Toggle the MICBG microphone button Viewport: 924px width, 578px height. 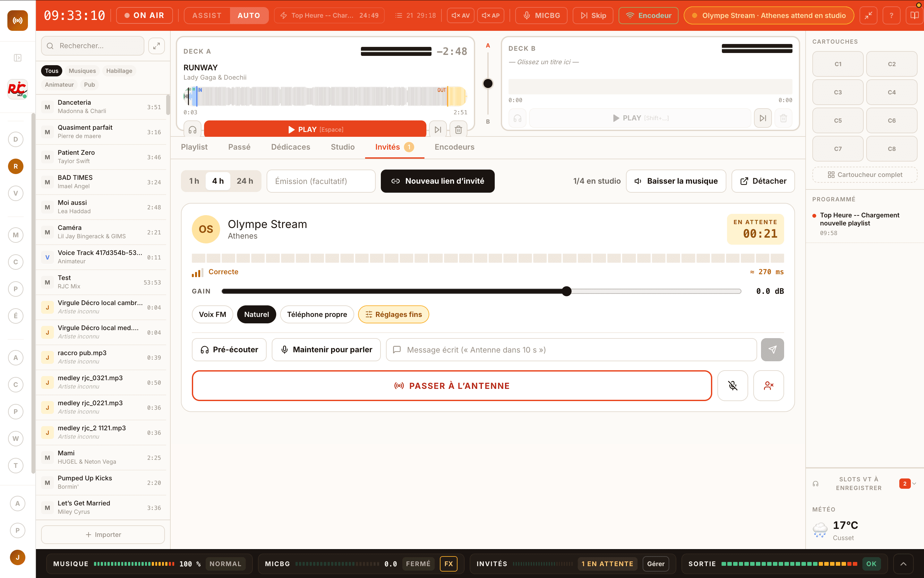click(x=542, y=15)
